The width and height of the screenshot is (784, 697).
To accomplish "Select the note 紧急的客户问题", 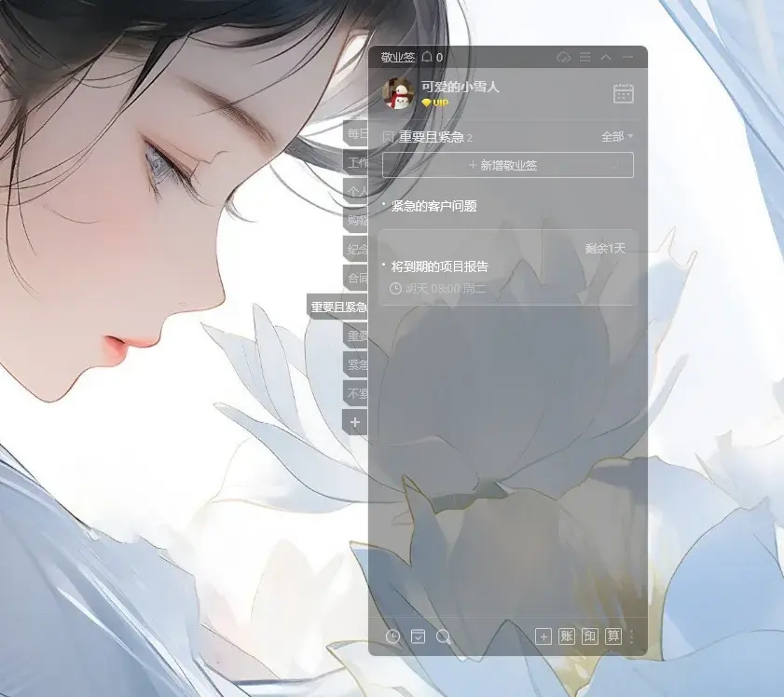I will pos(433,206).
